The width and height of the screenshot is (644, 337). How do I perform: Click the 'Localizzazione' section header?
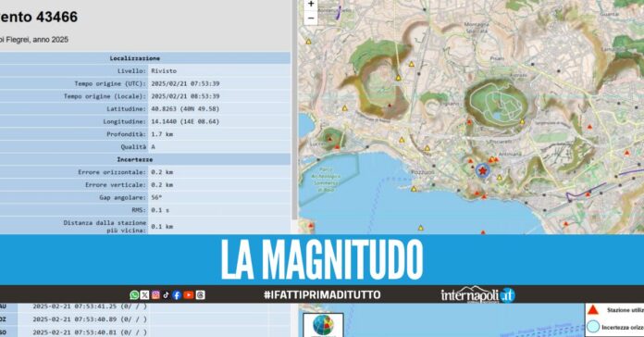135,58
